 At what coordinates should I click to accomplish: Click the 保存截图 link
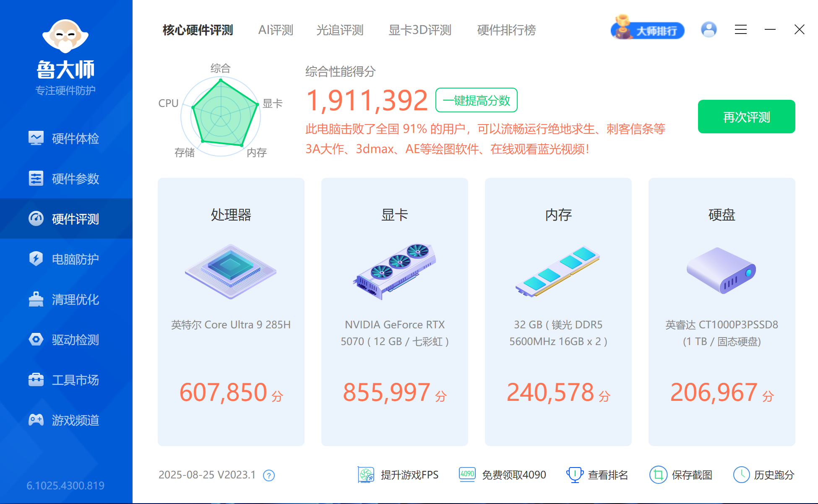pyautogui.click(x=681, y=475)
